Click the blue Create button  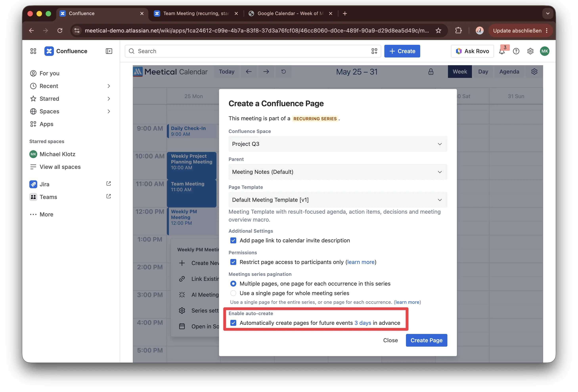(x=402, y=51)
